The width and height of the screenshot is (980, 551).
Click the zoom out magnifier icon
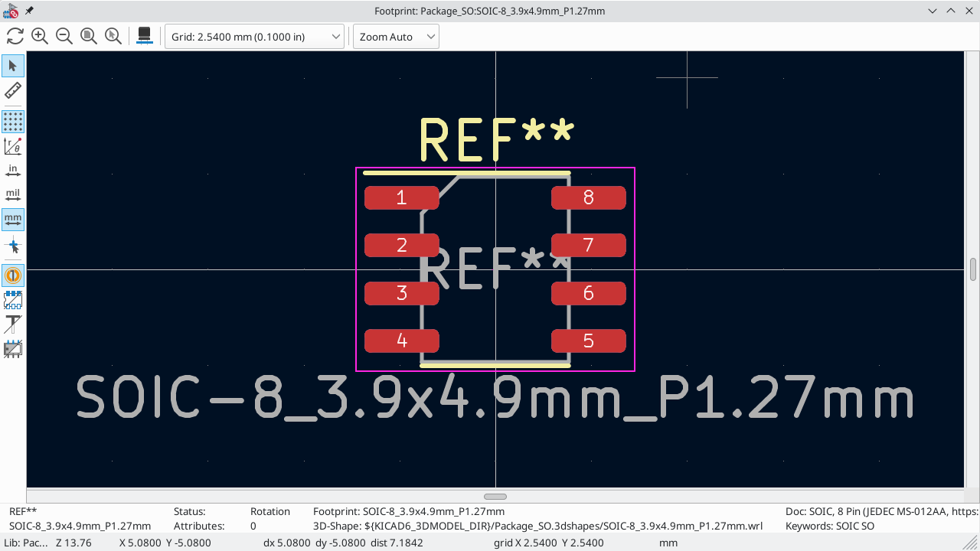(x=64, y=36)
